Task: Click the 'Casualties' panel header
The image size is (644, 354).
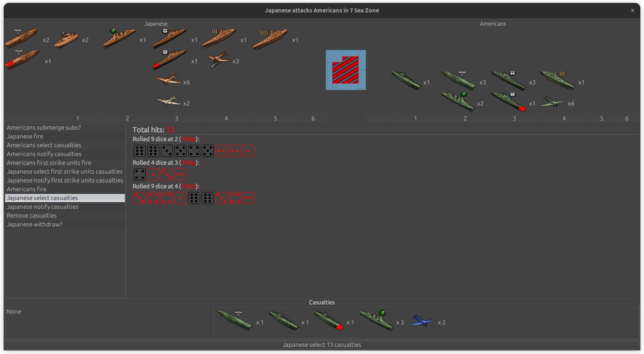Action: (x=322, y=302)
